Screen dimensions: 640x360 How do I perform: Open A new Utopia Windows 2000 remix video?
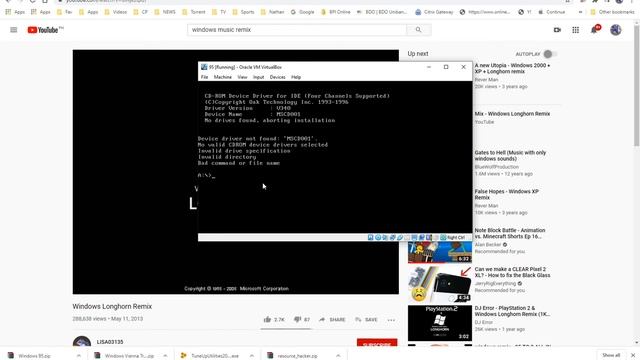coord(512,68)
